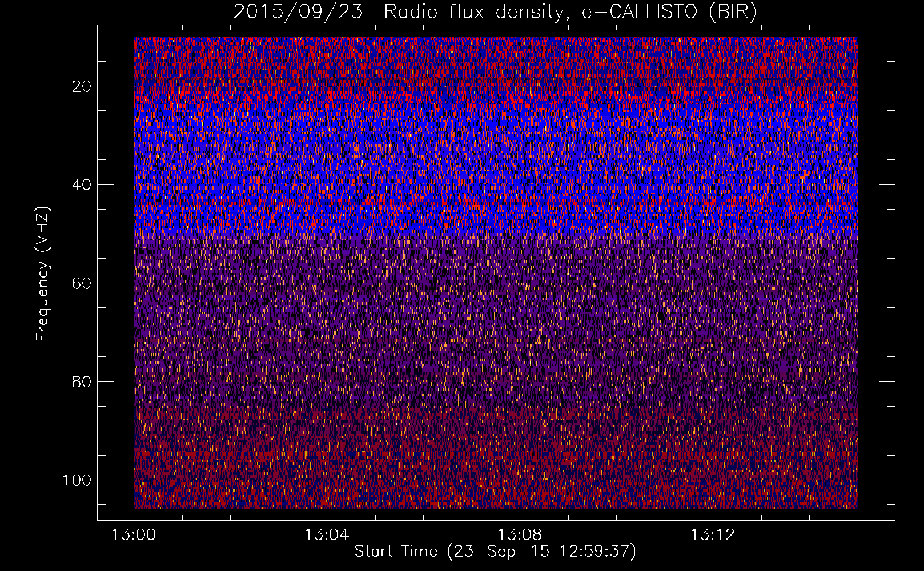Click the '13:04' time tick label
Screen dimensions: 924x571
click(327, 535)
